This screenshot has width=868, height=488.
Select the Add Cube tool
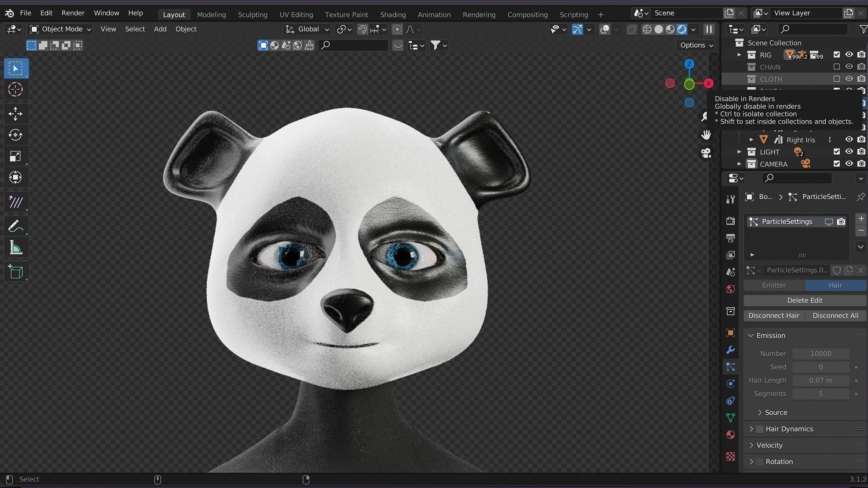click(16, 272)
